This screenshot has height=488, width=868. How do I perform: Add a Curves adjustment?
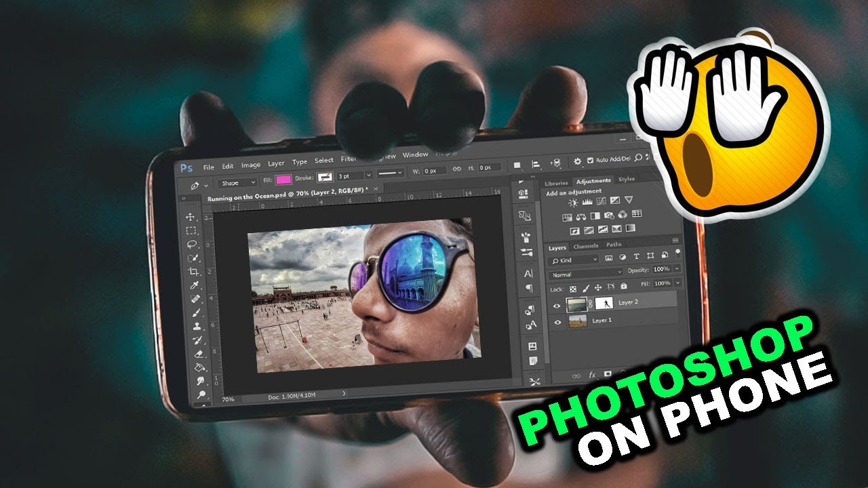pyautogui.click(x=601, y=201)
